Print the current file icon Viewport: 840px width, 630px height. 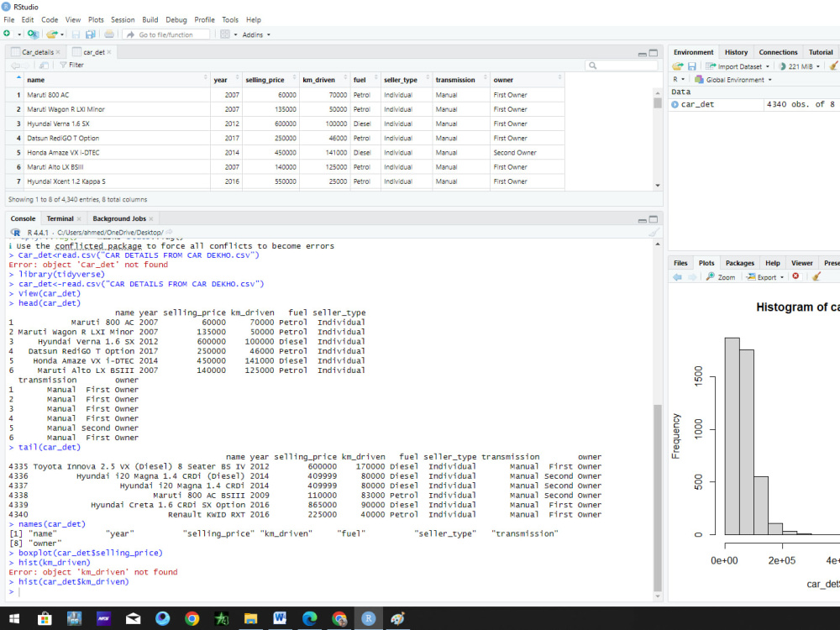(108, 34)
